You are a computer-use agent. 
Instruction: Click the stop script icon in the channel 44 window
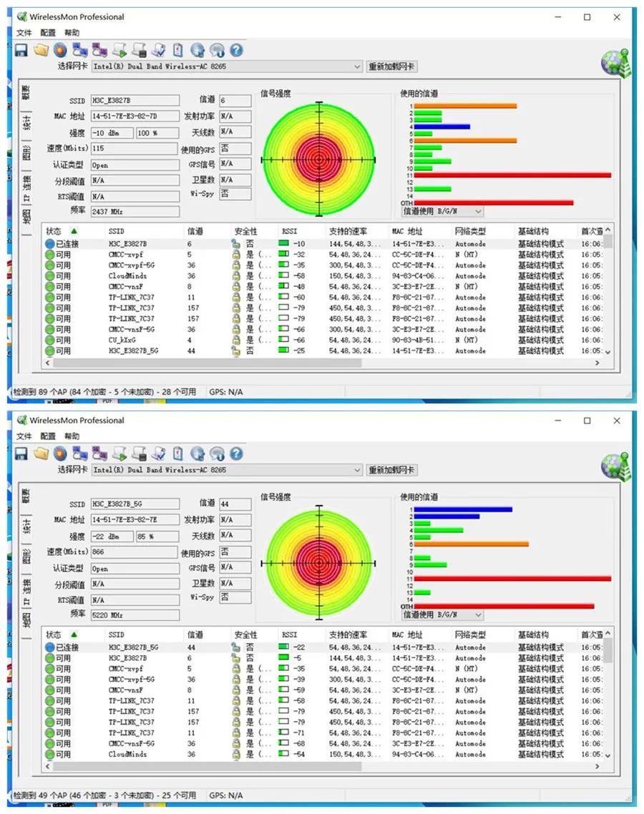pos(139,453)
